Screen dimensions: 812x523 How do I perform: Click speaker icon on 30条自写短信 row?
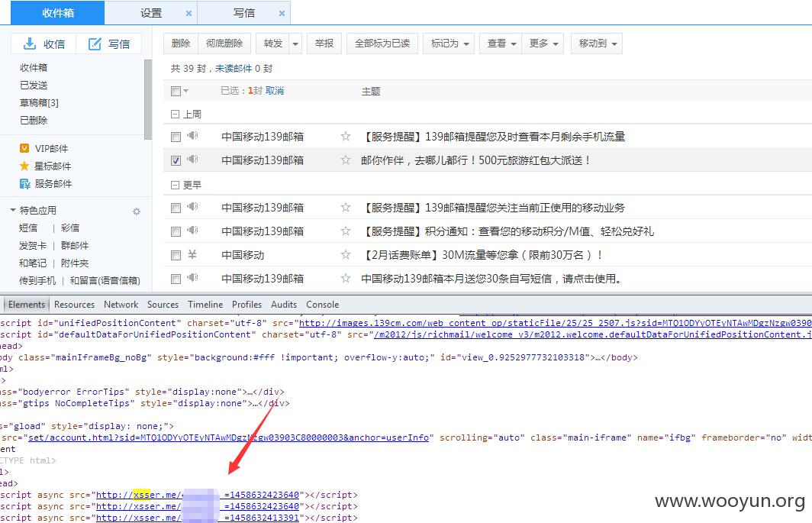point(192,277)
